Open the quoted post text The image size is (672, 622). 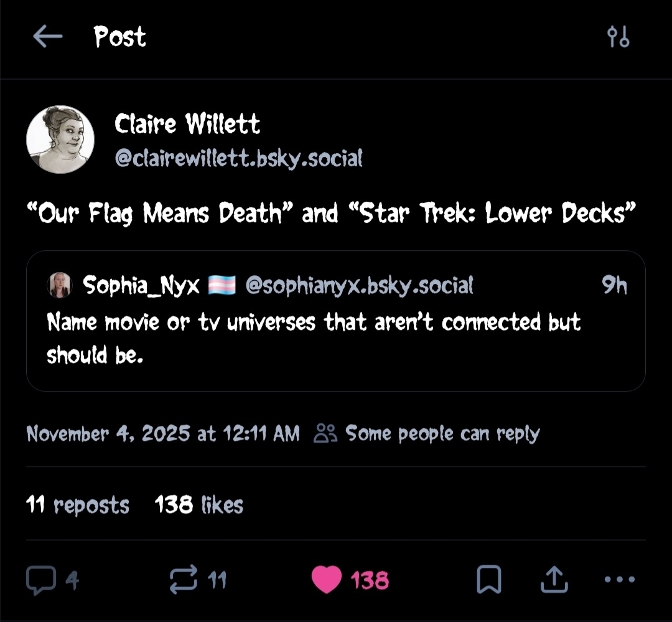pos(314,338)
